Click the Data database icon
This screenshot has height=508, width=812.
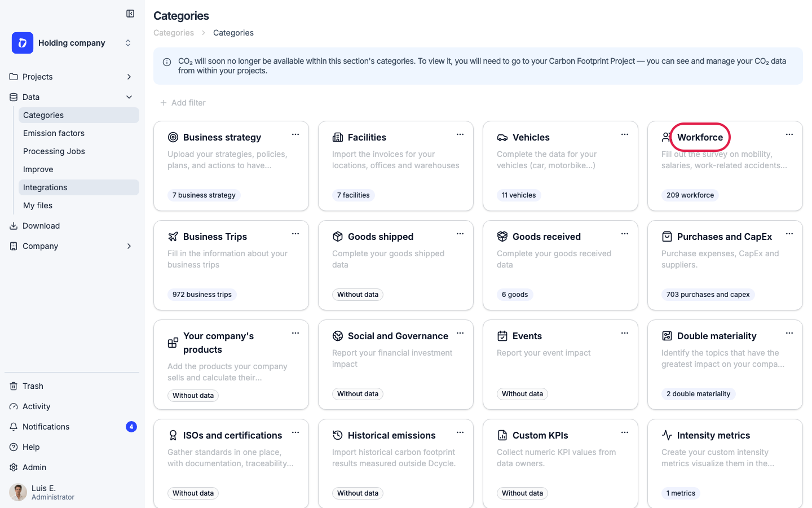pos(14,97)
